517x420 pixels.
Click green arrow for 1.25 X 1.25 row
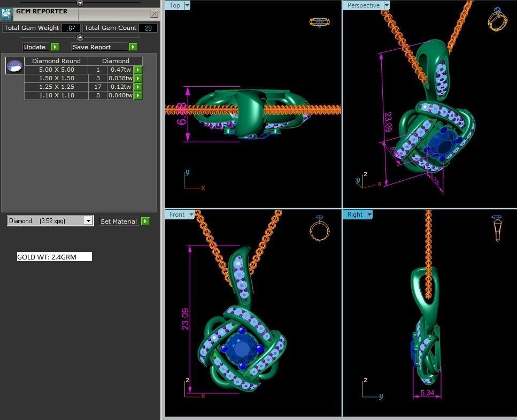138,87
